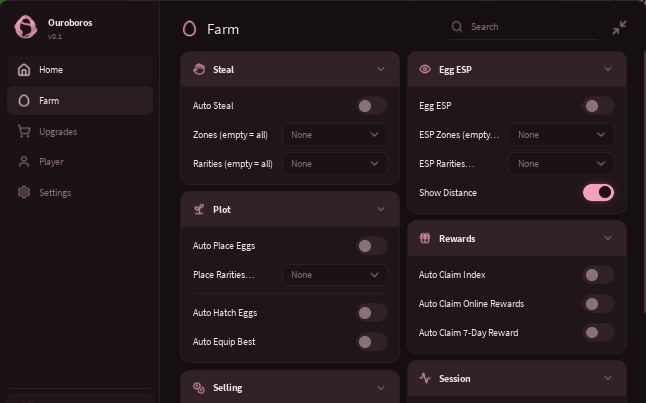Toggle Auto Hatch Eggs switch

pos(372,313)
